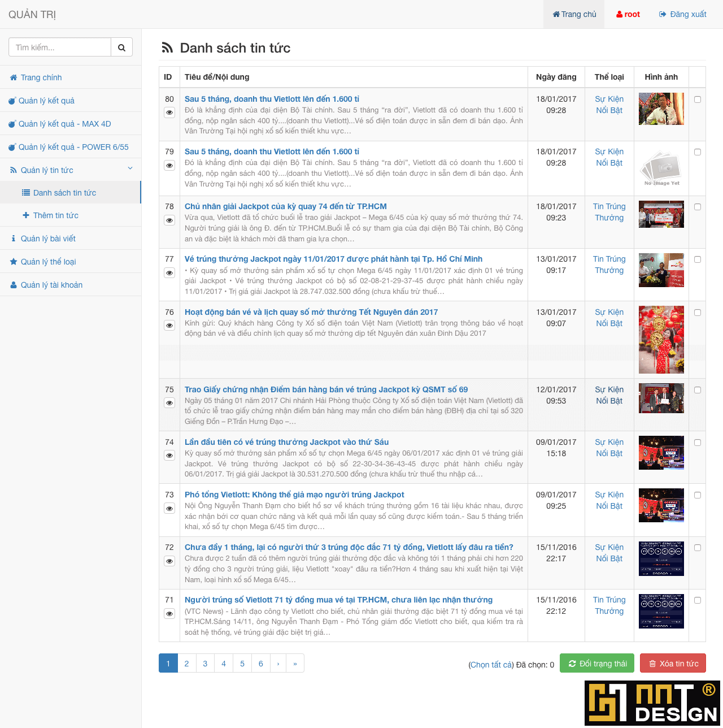Screen dimensions: 723x728
Task: Select Danh sách tin tức submenu
Action: click(x=71, y=193)
